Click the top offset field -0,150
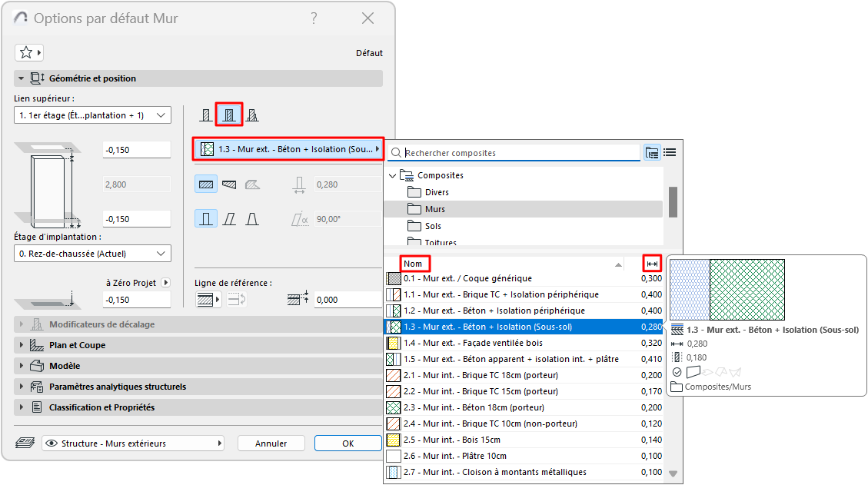The width and height of the screenshot is (868, 485). pyautogui.click(x=137, y=149)
